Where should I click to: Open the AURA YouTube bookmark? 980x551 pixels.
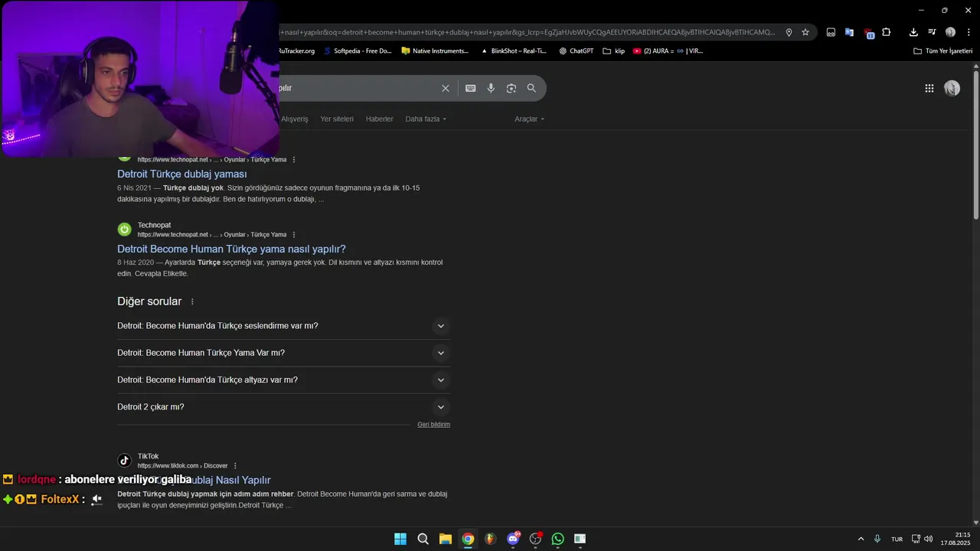(668, 51)
